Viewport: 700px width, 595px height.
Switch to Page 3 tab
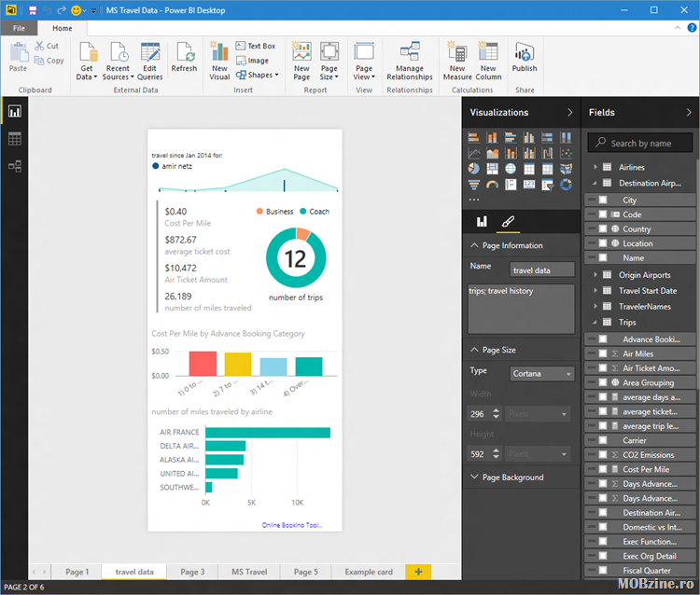click(x=192, y=572)
